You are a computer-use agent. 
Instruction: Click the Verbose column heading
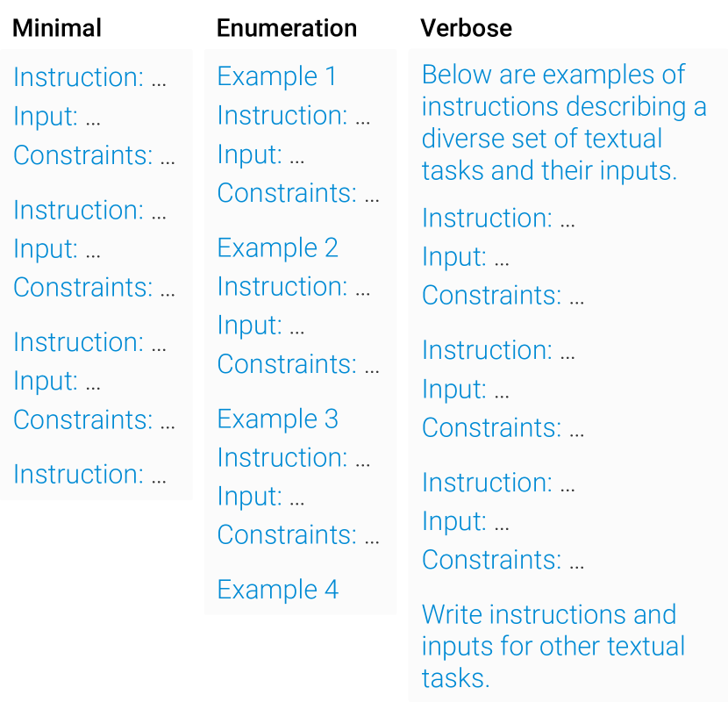pyautogui.click(x=466, y=28)
